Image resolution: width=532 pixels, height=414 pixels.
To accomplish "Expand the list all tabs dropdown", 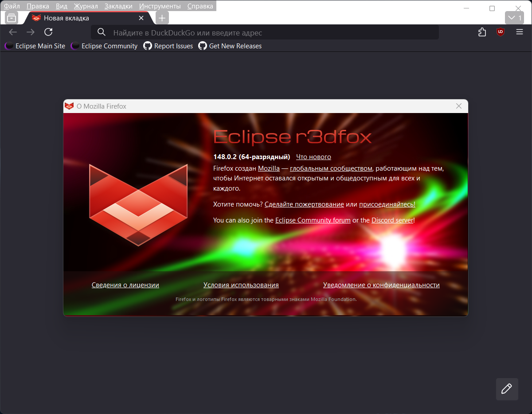I will click(515, 18).
